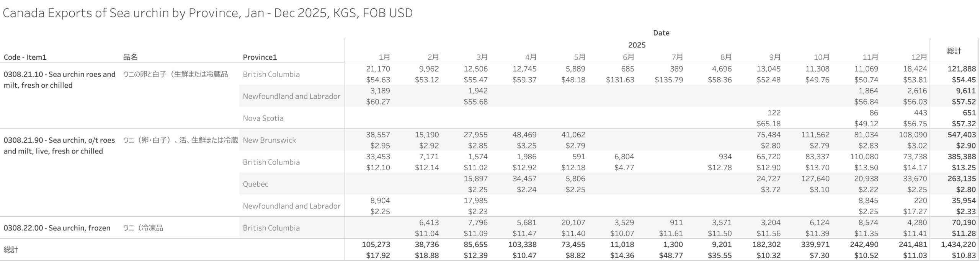Select the 0308.21.10 sea urchin roes row label
Image resolution: width=980 pixels, height=261 pixels.
[59, 80]
